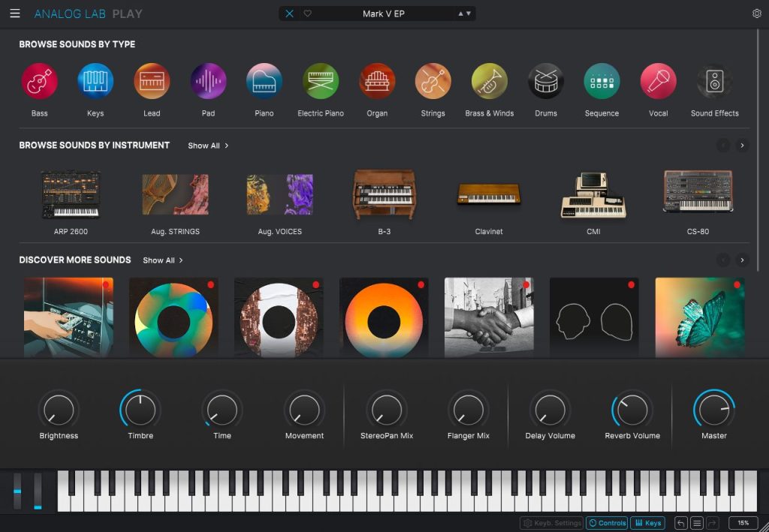Toggle the Controls panel button
769x532 pixels.
click(x=607, y=523)
